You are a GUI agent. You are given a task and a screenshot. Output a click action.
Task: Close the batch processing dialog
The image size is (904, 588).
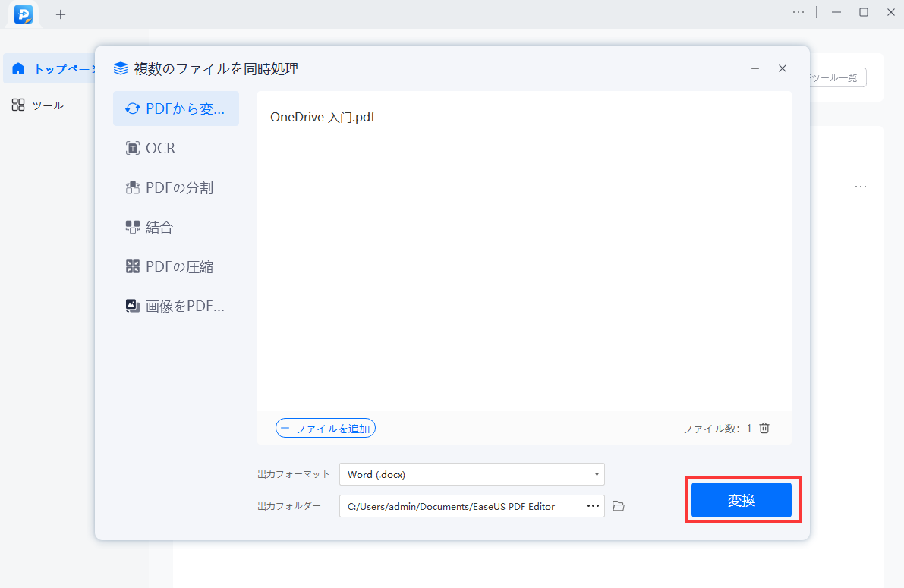click(x=783, y=68)
